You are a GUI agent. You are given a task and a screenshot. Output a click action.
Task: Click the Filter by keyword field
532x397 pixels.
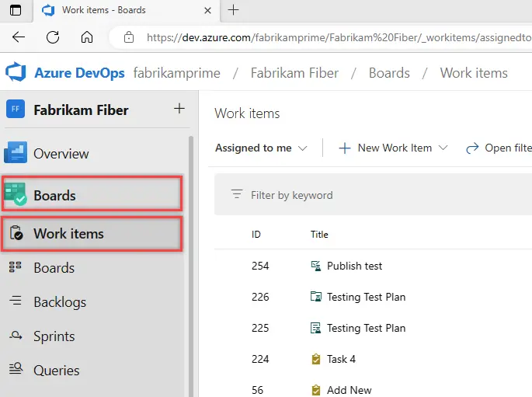[374, 195]
